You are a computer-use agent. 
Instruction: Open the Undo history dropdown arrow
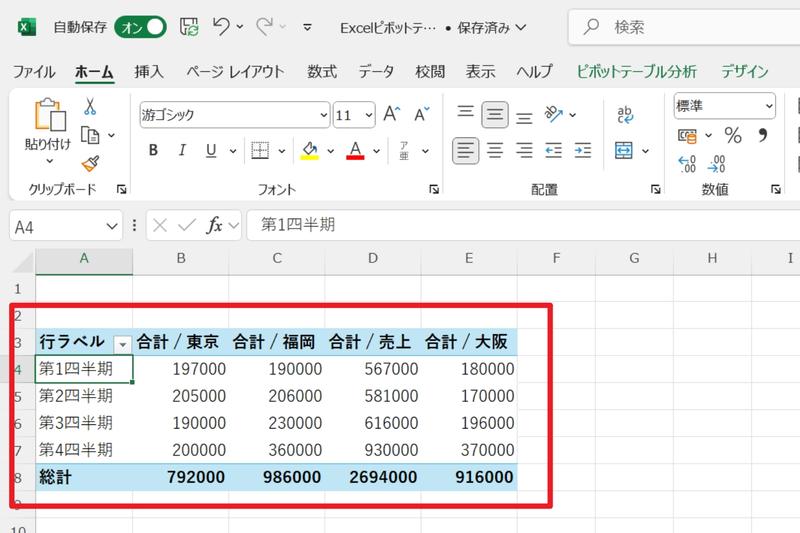(x=240, y=27)
